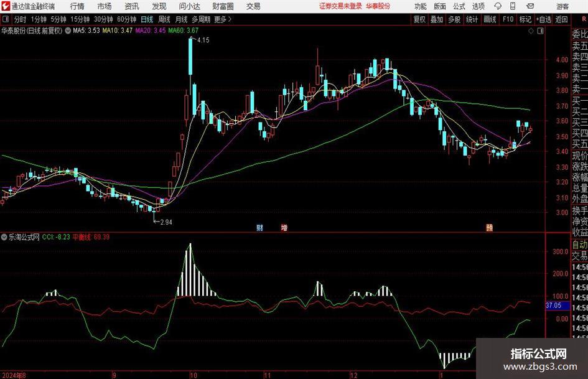Open the F10 company info
The image size is (588, 379).
pyautogui.click(x=508, y=19)
